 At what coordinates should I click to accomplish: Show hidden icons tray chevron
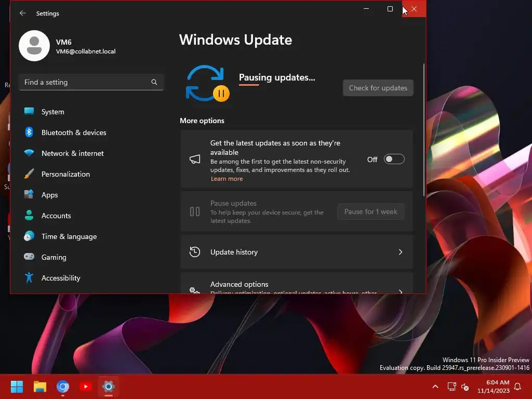(435, 387)
